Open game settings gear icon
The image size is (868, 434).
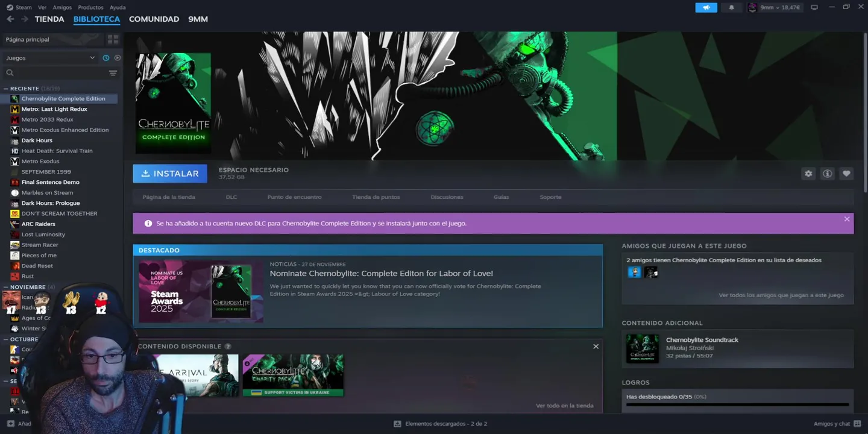coord(808,174)
